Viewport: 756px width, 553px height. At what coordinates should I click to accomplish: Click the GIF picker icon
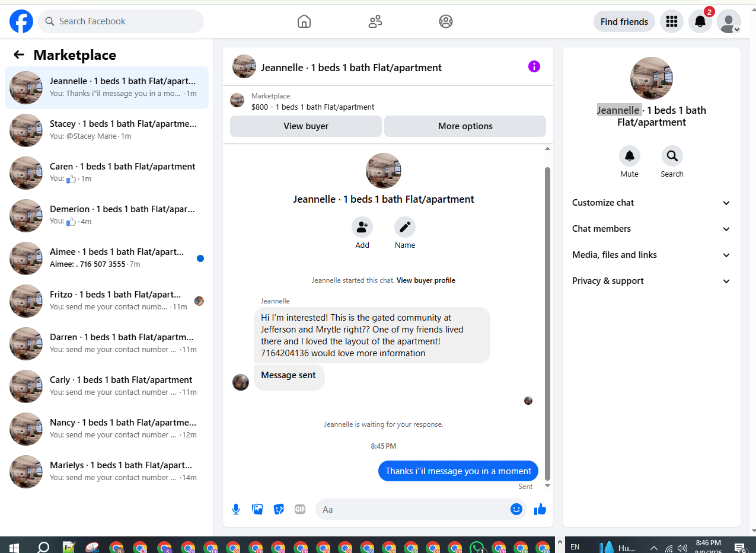(x=300, y=509)
